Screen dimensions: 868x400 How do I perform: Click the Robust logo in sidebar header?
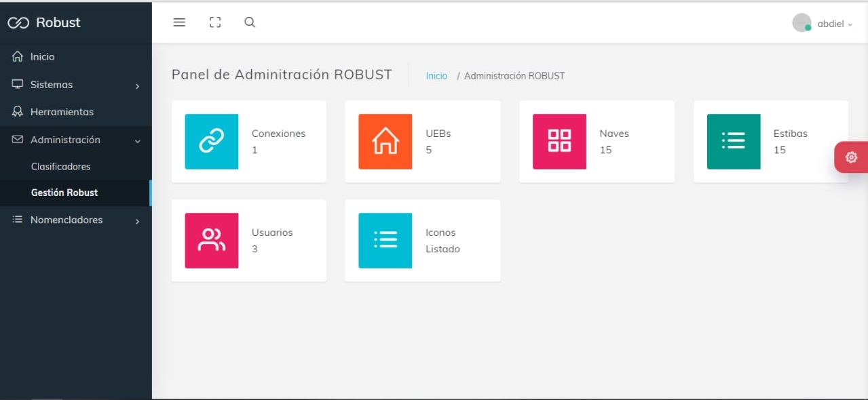45,22
